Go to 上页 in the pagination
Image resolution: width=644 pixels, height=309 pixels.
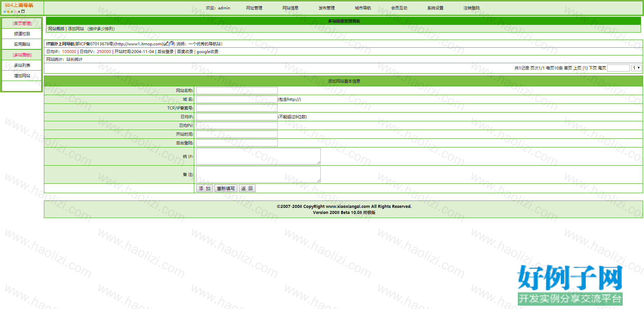(x=577, y=68)
